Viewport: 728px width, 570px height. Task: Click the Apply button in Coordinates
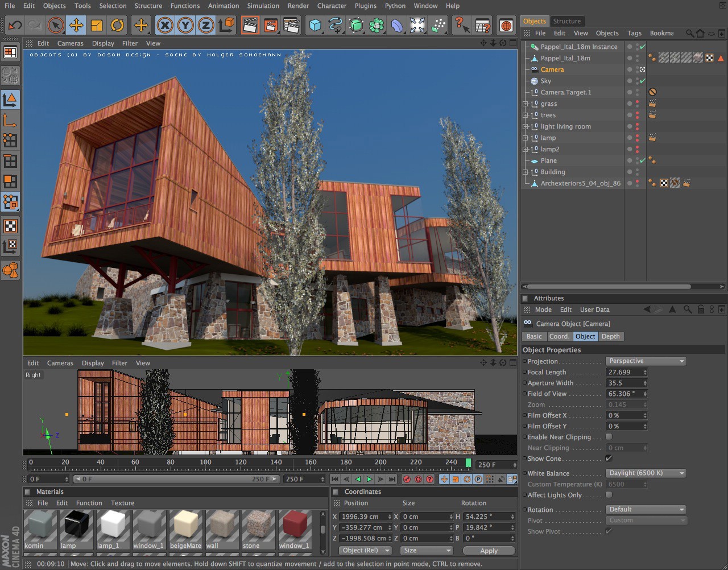pyautogui.click(x=488, y=550)
